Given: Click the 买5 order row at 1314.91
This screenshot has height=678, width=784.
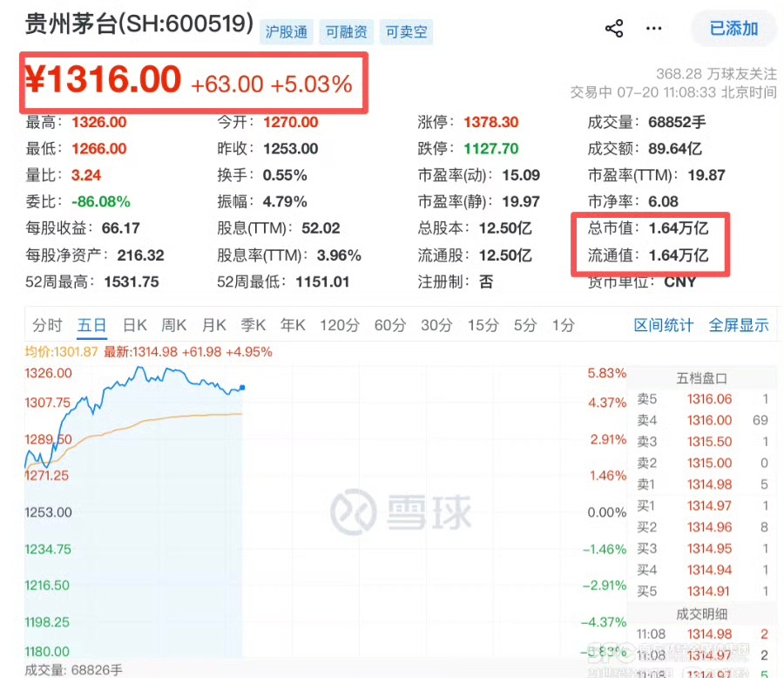Looking at the screenshot, I should 702,592.
